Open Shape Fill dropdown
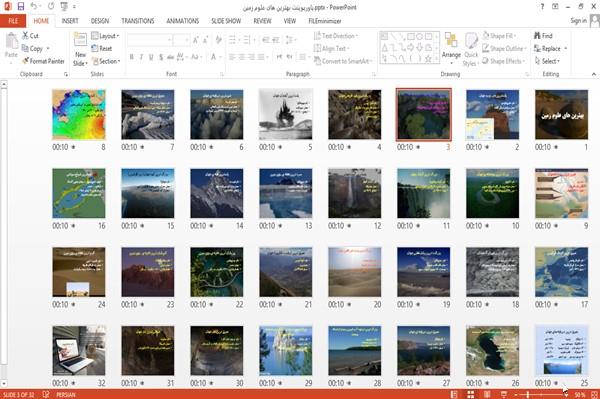The height and width of the screenshot is (399, 600). (499, 36)
